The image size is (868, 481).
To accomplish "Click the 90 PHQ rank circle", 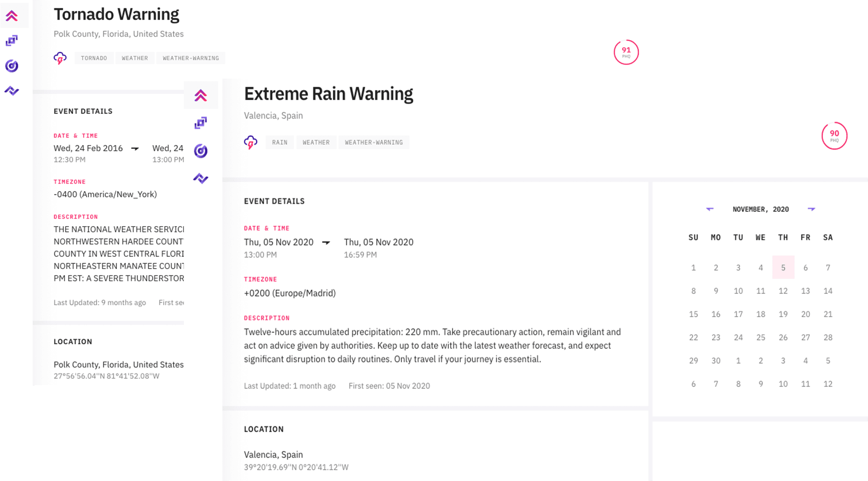I will (834, 135).
